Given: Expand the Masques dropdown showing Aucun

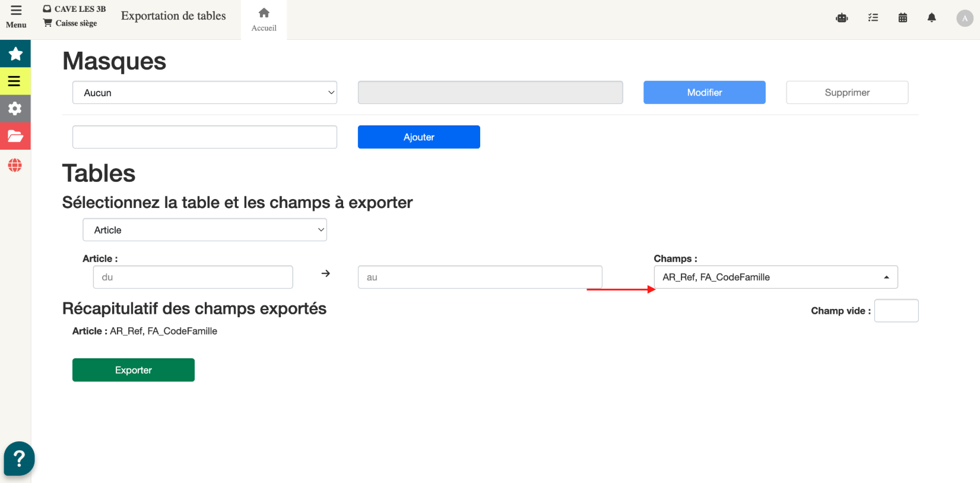Looking at the screenshot, I should (x=205, y=93).
